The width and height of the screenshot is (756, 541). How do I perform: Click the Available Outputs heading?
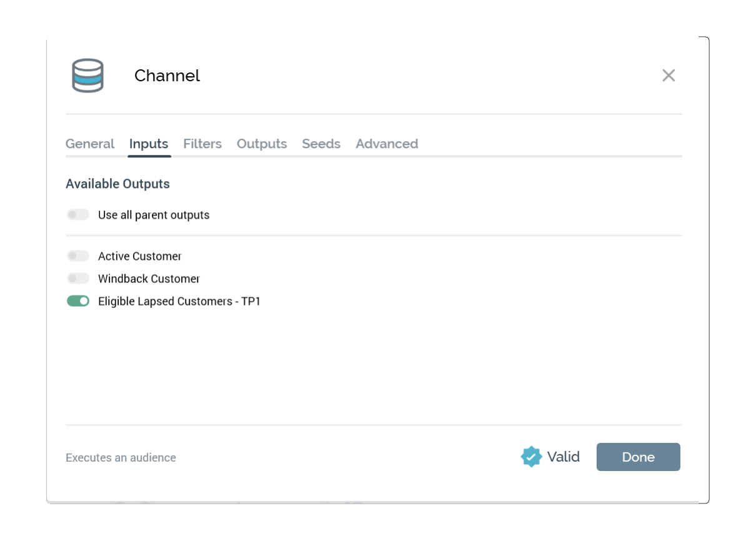pos(117,184)
